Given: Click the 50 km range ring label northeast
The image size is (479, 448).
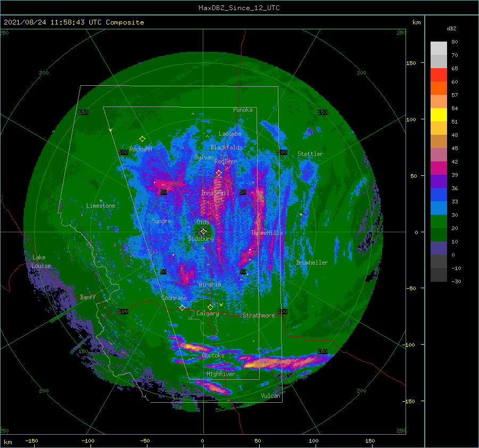Looking at the screenshot, I should (x=243, y=192).
